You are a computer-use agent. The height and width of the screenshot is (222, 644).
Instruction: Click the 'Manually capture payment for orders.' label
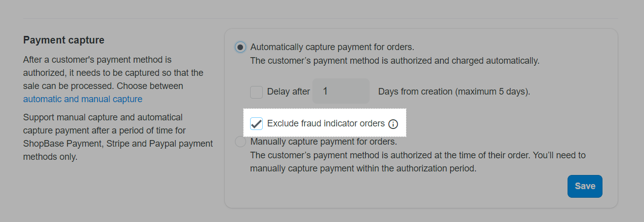point(324,141)
